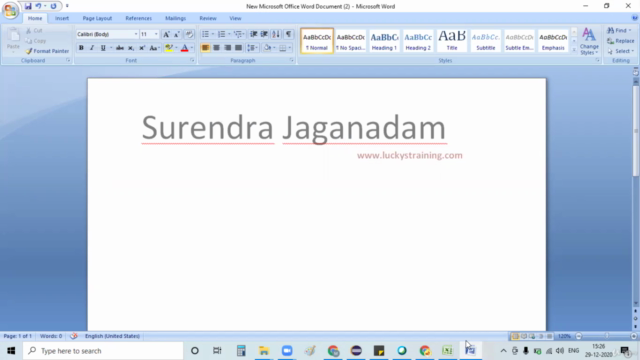Viewport: 640px width, 360px height.
Task: Open the Office button menu
Action: coord(10,10)
